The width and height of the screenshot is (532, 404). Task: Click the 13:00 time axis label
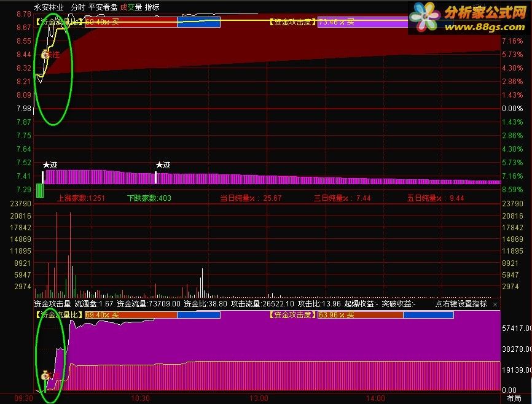(259, 398)
